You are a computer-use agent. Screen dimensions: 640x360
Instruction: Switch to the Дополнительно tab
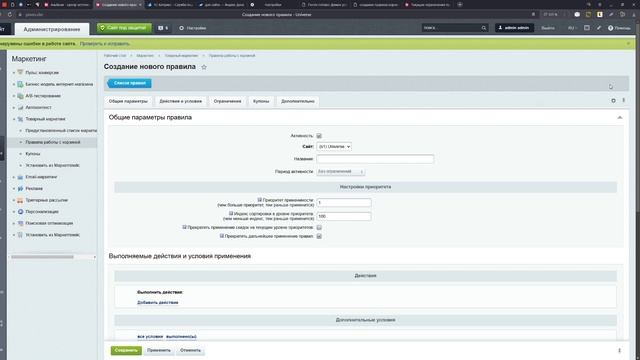coord(298,101)
